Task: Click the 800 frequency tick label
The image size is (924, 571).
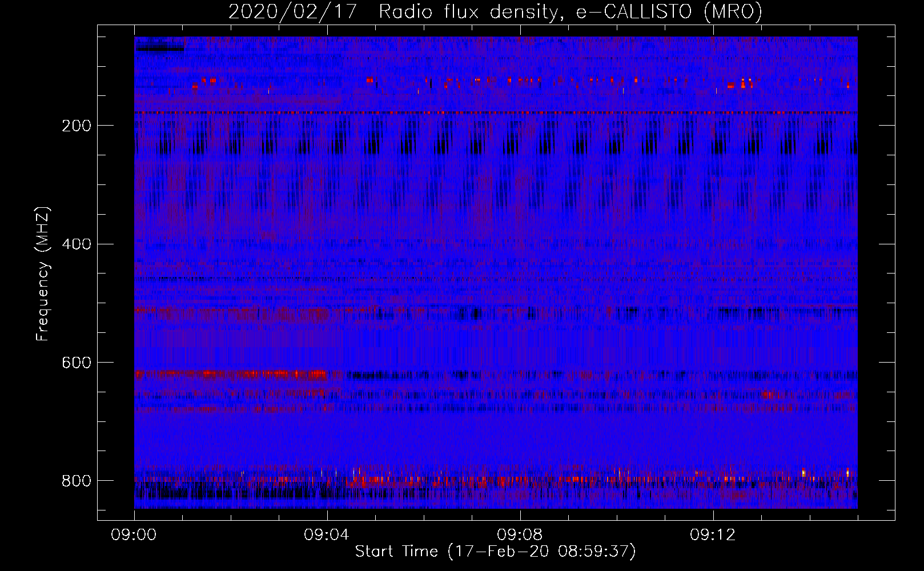Action: 76,481
